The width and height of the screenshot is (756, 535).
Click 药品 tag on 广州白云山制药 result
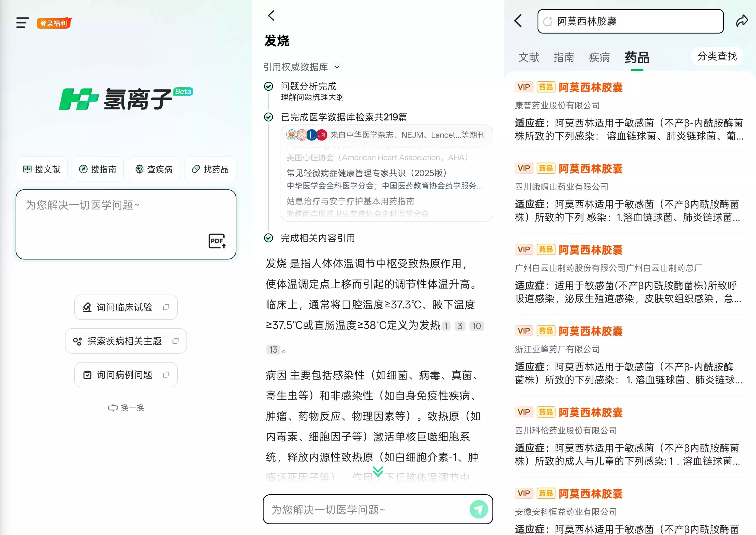[546, 249]
